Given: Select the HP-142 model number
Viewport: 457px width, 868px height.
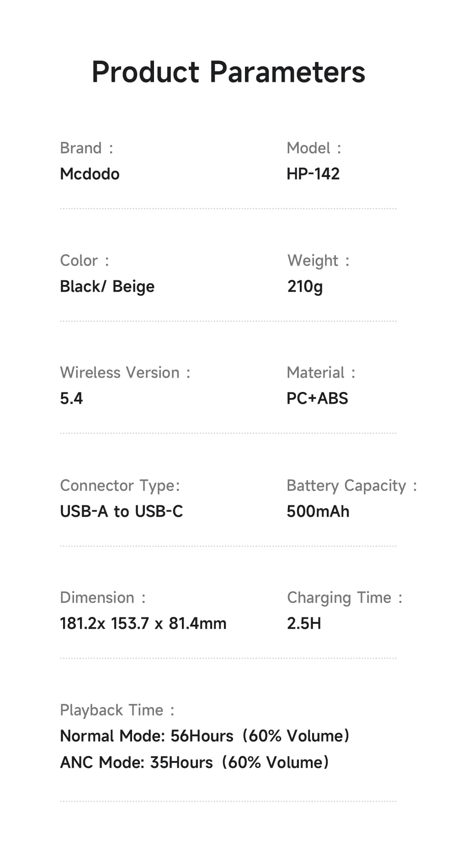Looking at the screenshot, I should pos(313,174).
